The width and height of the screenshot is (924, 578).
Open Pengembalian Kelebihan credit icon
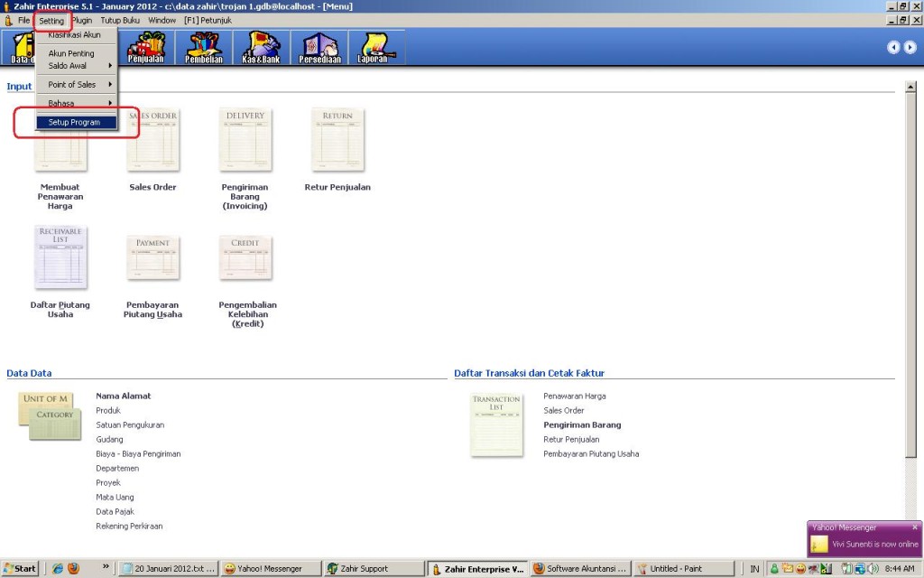(x=246, y=259)
